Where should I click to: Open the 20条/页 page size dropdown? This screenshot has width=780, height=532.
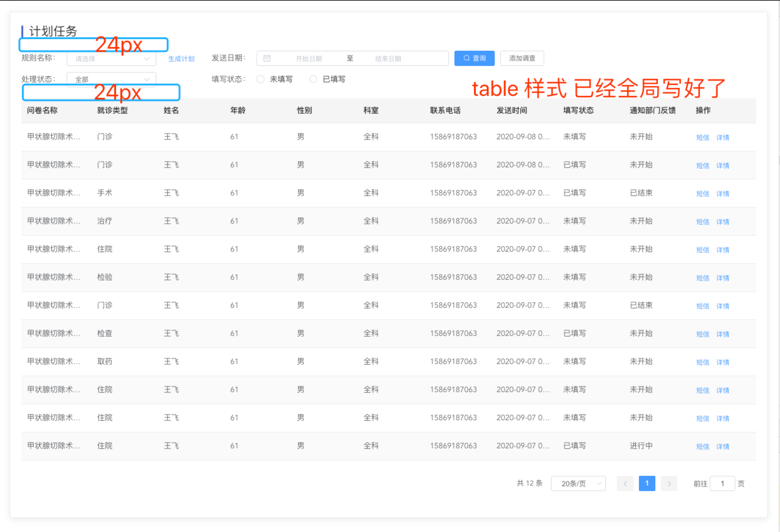point(578,483)
